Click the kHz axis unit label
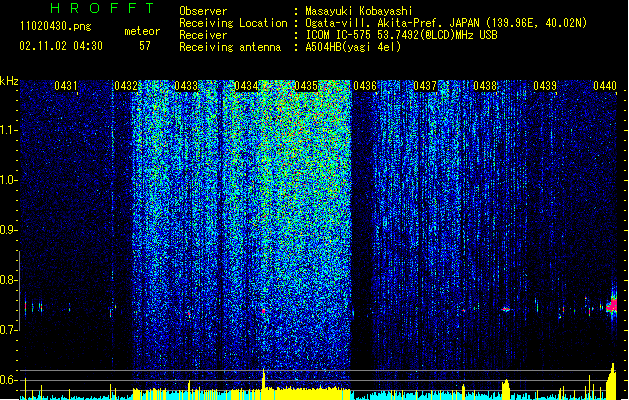 [9, 81]
